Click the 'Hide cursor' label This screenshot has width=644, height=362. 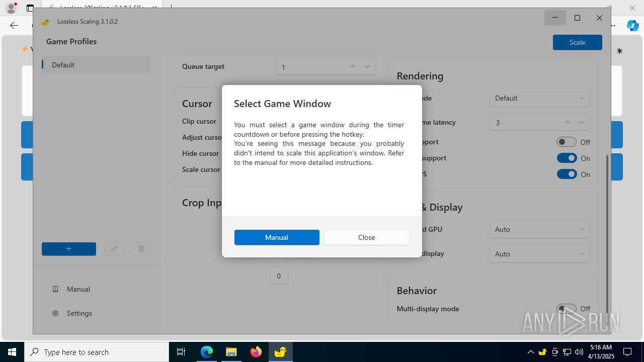[x=201, y=153]
